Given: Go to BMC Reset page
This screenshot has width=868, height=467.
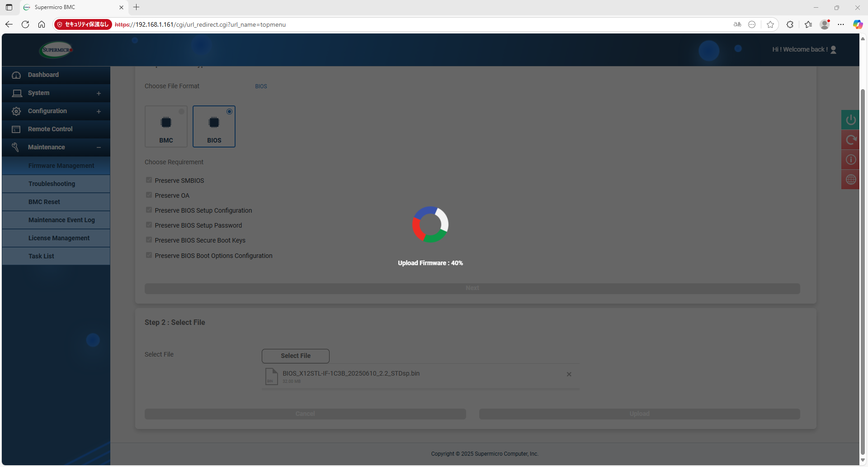Looking at the screenshot, I should tap(44, 202).
